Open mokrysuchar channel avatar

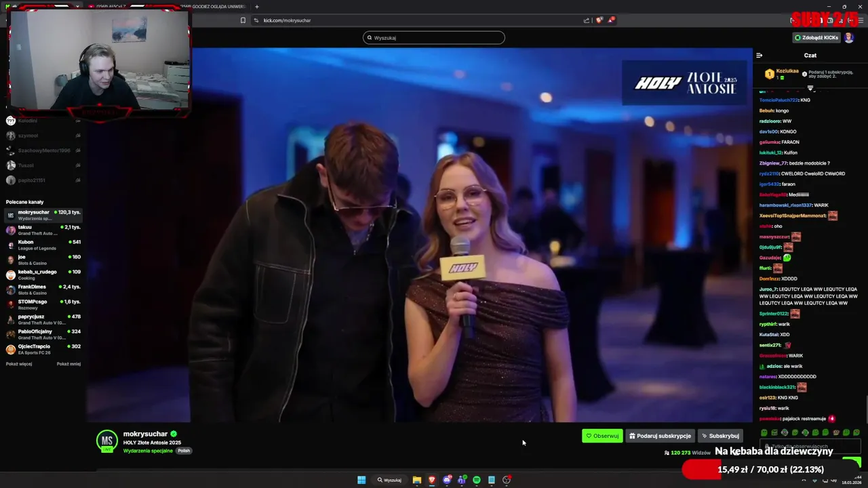point(107,441)
